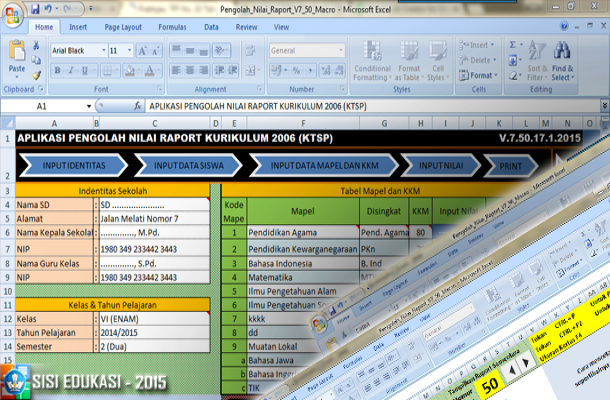610x400 pixels.
Task: Increase font size with grow font icon
Action: (x=142, y=51)
